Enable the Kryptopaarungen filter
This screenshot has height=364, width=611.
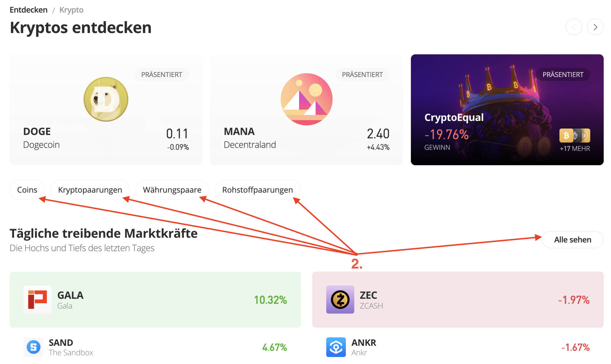(x=90, y=190)
